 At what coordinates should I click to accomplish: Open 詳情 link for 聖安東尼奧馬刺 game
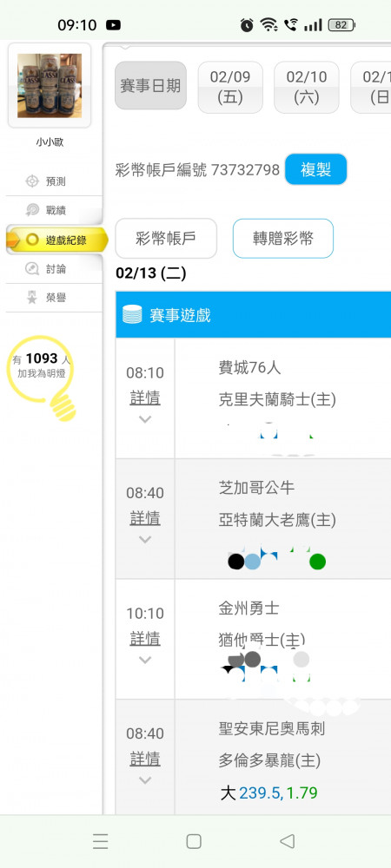point(145,759)
